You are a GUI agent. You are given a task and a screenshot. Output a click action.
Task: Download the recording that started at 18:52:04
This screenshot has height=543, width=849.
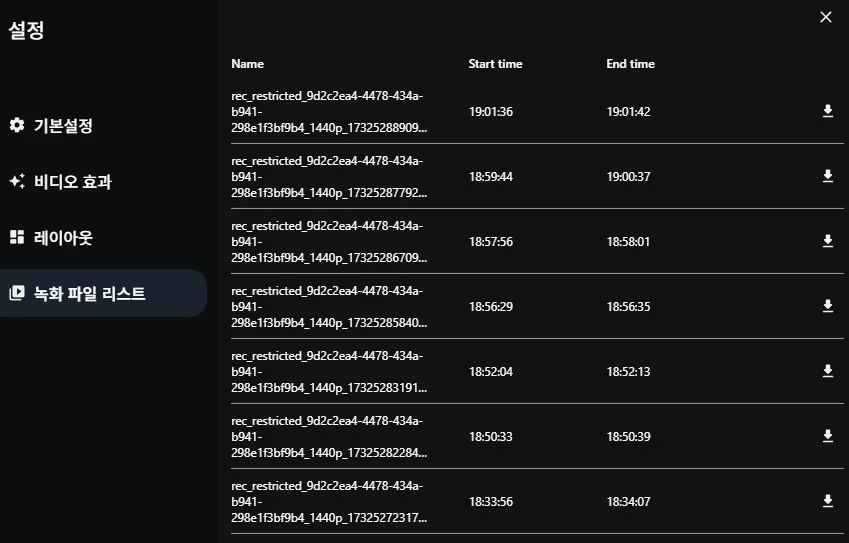(x=827, y=371)
